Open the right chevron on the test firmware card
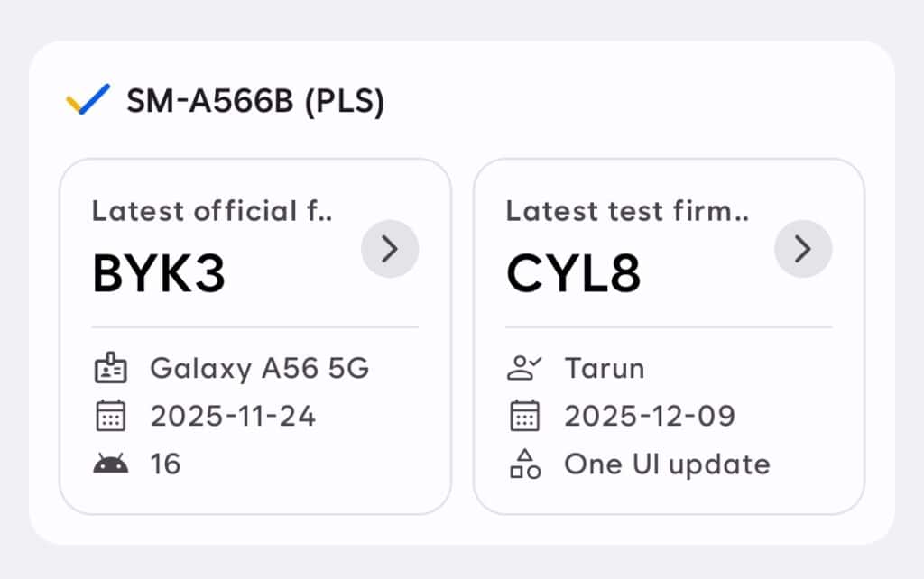The width and height of the screenshot is (924, 579). (802, 249)
